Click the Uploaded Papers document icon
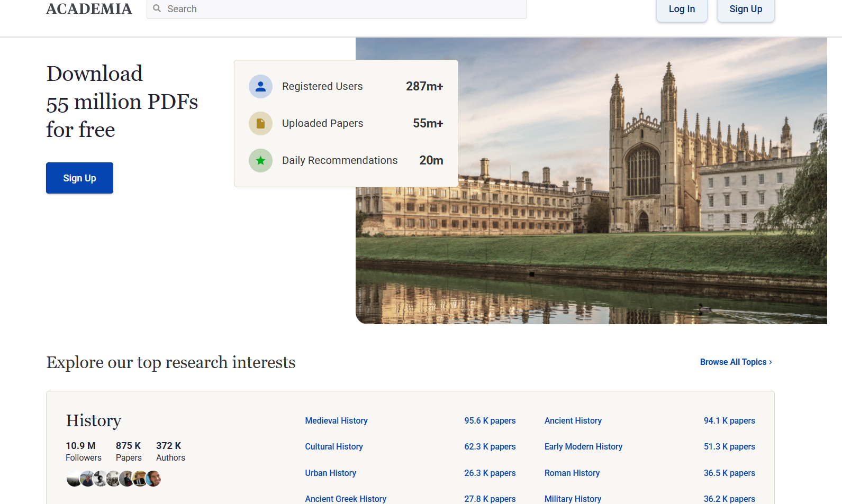Screen dimensions: 842x504 (x=260, y=124)
